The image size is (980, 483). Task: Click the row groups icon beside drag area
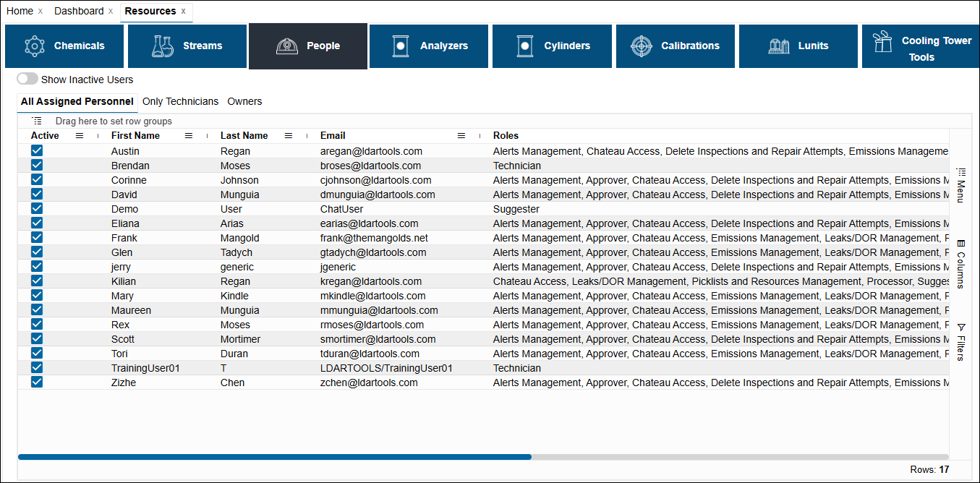(37, 121)
